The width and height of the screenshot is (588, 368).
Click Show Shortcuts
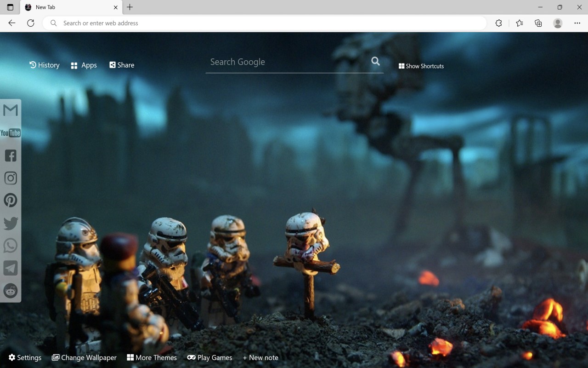[x=421, y=66]
